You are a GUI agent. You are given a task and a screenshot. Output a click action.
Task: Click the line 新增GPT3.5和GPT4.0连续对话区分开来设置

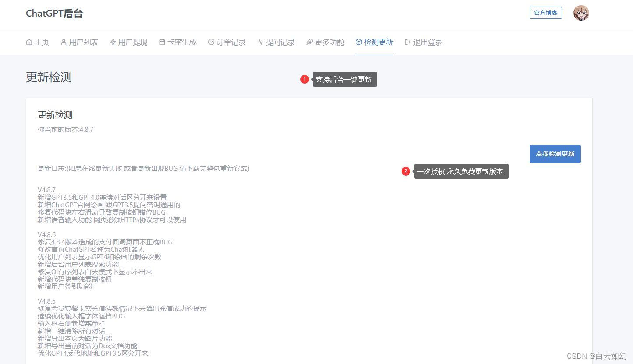(102, 198)
